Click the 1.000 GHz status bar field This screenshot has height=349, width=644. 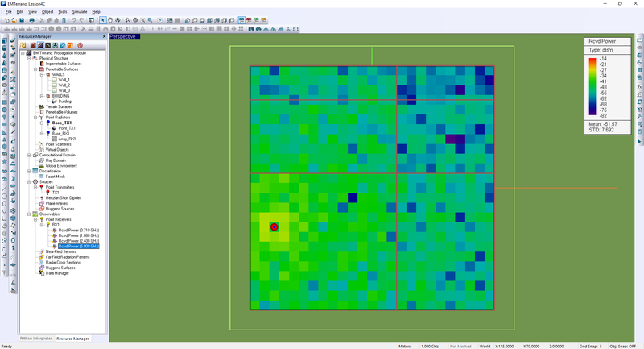pos(430,346)
